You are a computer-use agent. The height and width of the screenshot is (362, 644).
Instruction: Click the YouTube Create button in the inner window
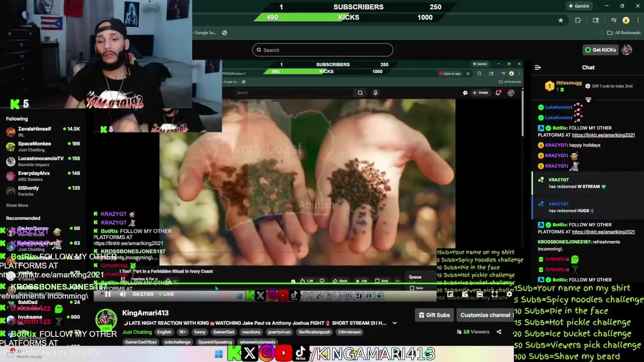480,93
